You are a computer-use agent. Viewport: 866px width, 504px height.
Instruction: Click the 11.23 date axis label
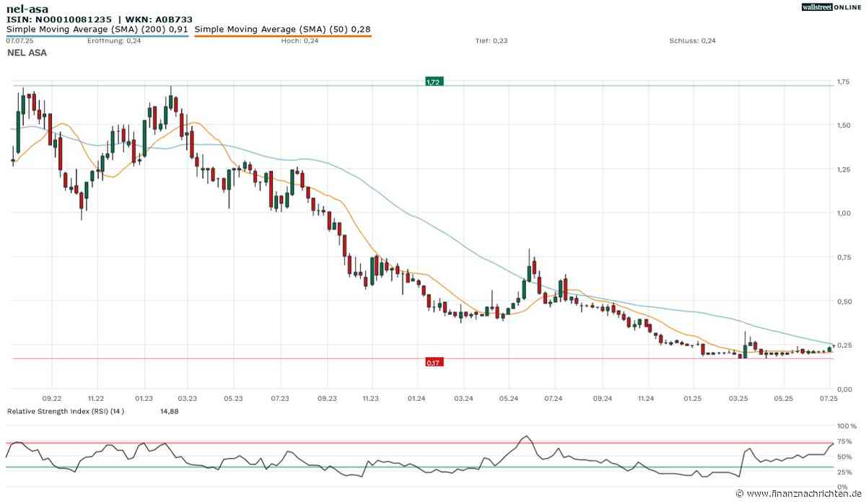coord(370,398)
